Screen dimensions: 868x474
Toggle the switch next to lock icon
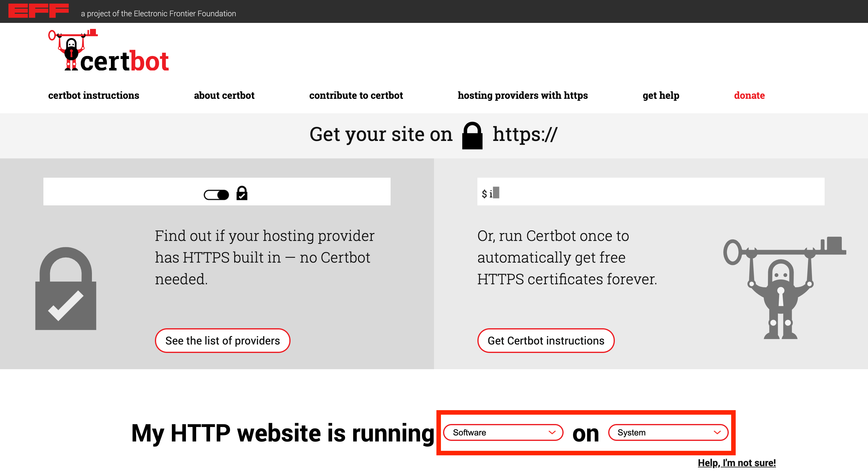tap(216, 195)
